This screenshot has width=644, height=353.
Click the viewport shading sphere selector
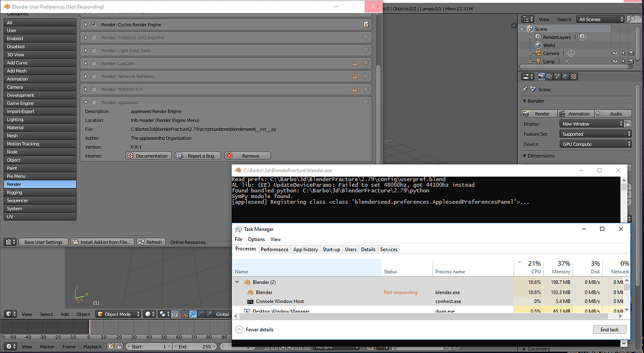click(x=149, y=314)
